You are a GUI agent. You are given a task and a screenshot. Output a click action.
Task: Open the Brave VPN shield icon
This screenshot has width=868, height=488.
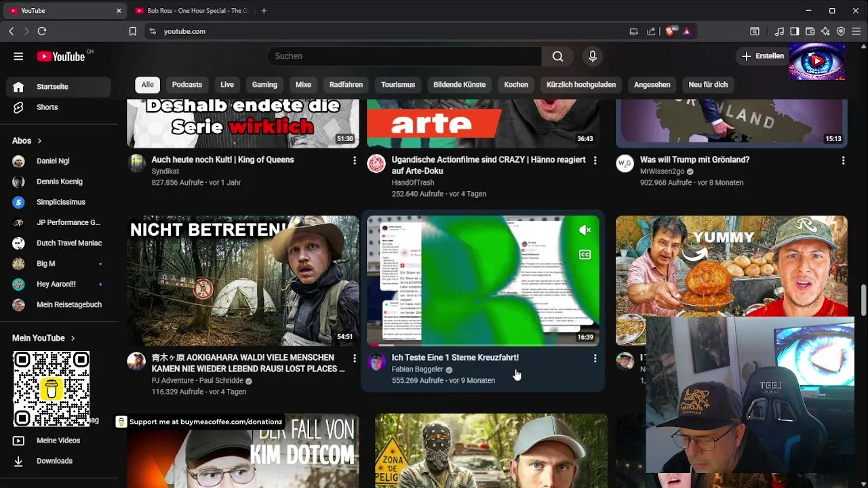(841, 31)
